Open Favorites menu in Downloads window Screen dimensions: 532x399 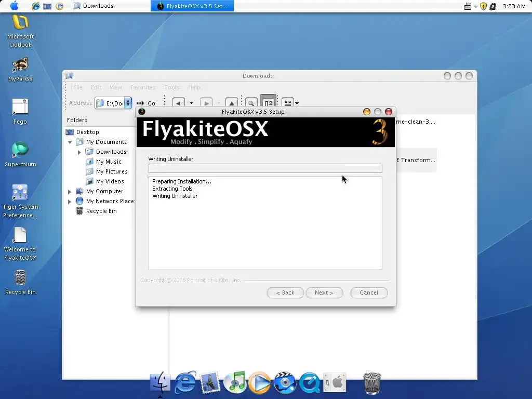[x=143, y=87]
